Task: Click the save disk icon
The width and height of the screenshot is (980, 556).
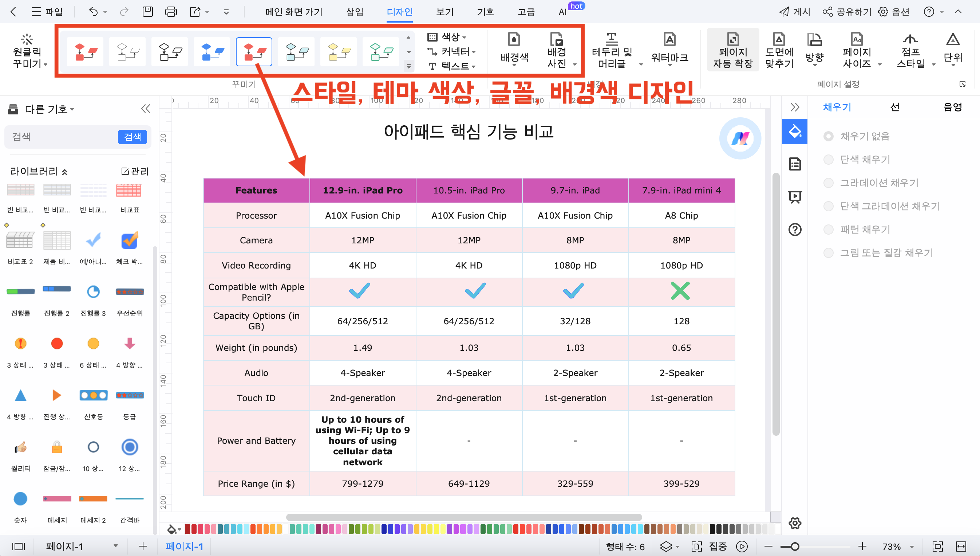Action: (x=147, y=11)
